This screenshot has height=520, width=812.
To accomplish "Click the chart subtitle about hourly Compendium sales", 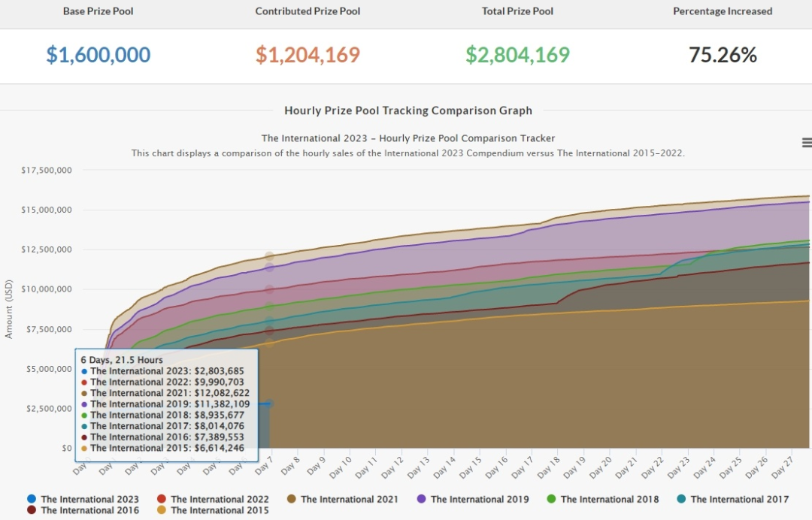I will (408, 153).
